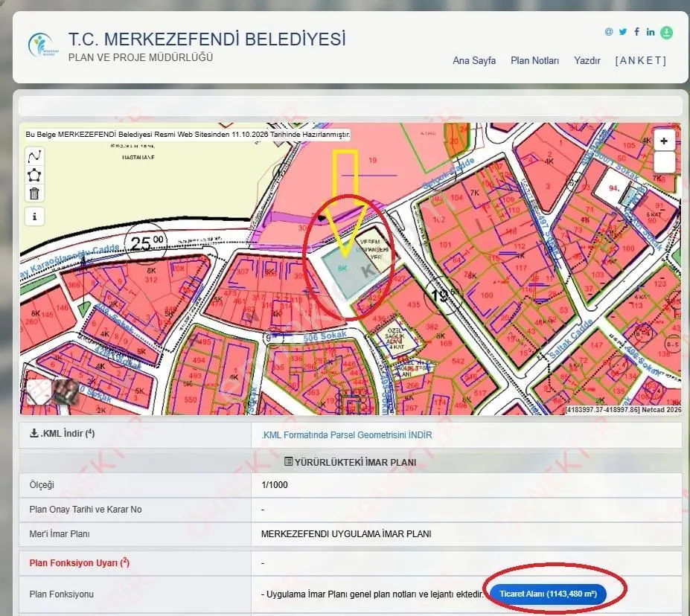
Task: Click the .KML İndir label text
Action: click(67, 434)
